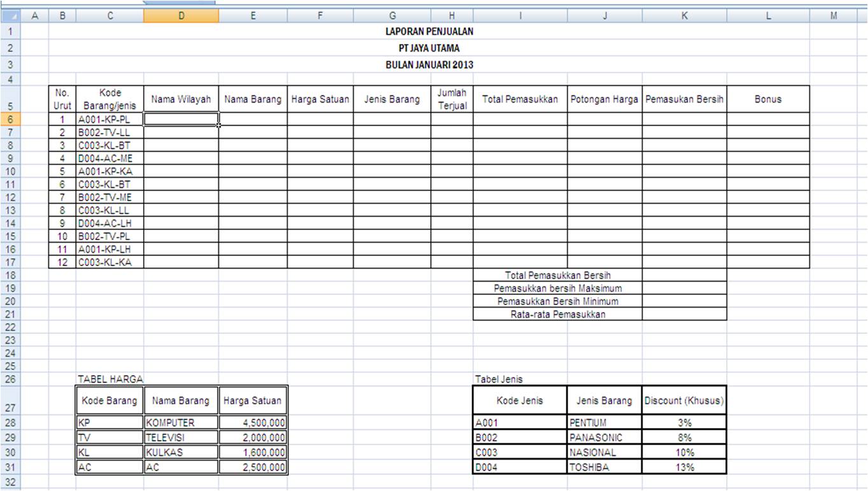Select the 13% discount cell for D004
868x491 pixels.
click(684, 466)
